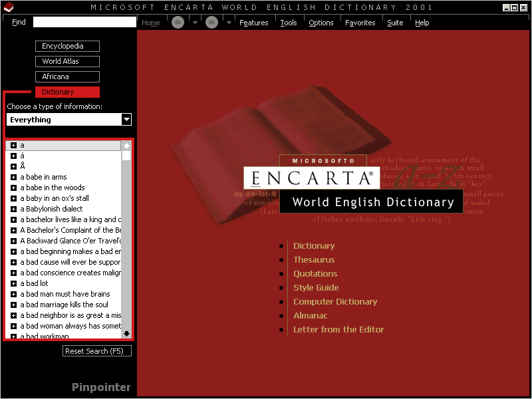Click the Find label

pos(19,22)
